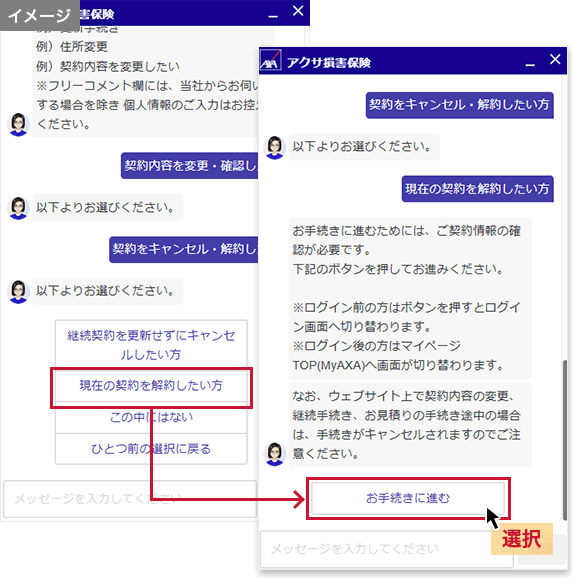Click お手続きに進む button in front window

(x=408, y=498)
